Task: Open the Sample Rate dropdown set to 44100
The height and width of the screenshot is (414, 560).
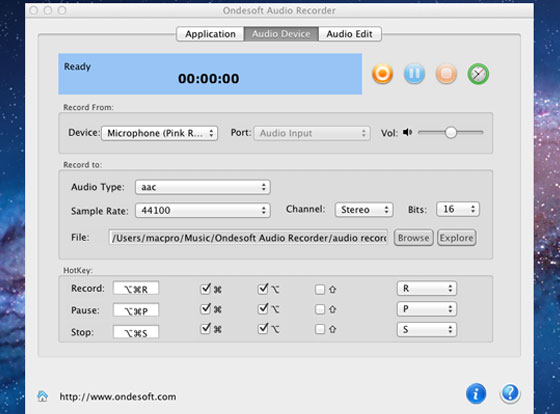Action: [x=202, y=210]
